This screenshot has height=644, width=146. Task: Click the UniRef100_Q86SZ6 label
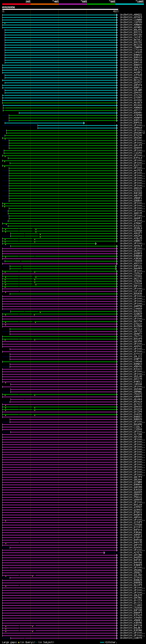point(131,188)
